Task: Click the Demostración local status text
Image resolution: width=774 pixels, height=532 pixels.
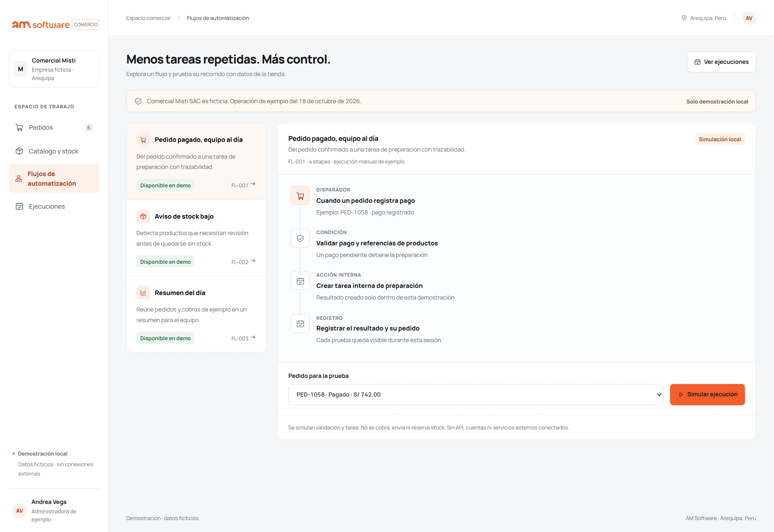Action: point(43,453)
